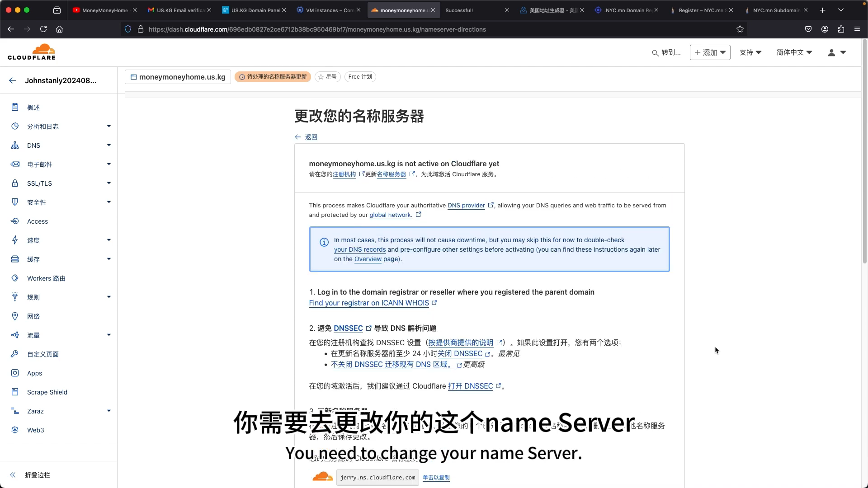Open Find your registrar on ICANN WHOIS
This screenshot has height=488, width=868.
coord(373,303)
